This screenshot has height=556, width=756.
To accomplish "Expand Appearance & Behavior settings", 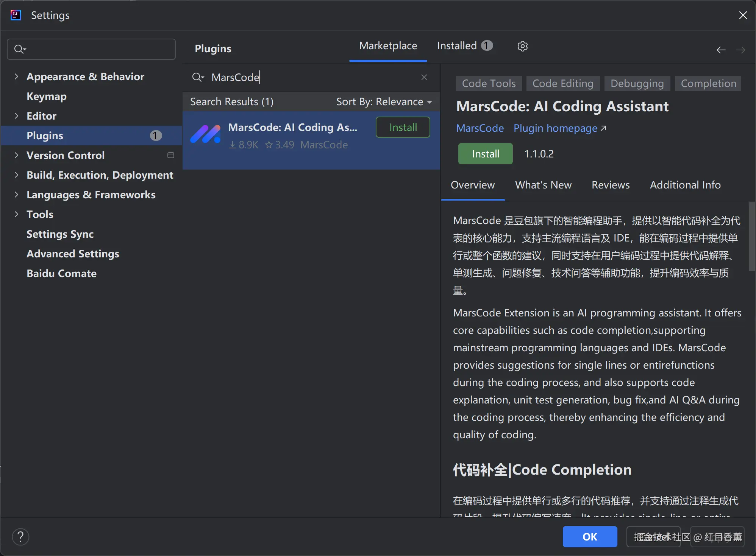I will (x=16, y=76).
